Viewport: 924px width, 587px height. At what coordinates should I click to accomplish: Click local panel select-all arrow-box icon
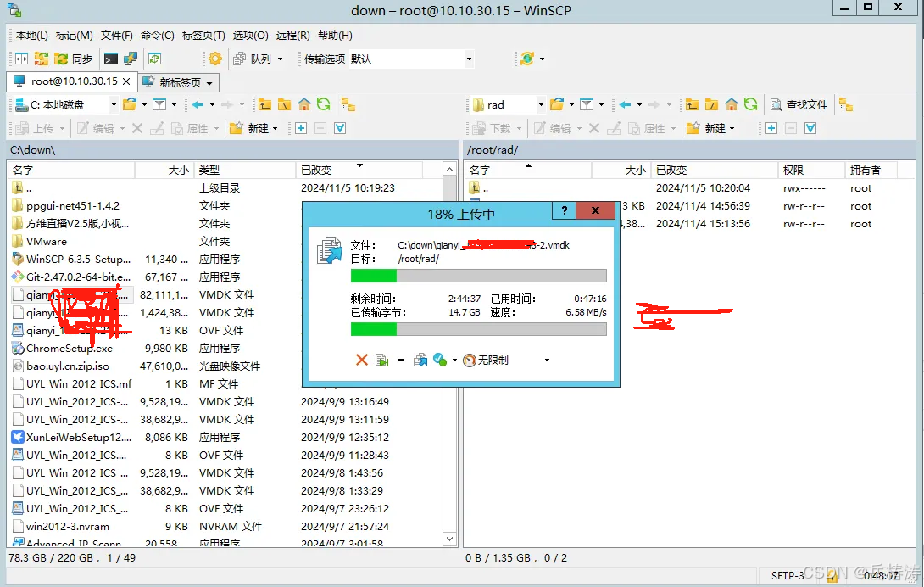pyautogui.click(x=340, y=129)
